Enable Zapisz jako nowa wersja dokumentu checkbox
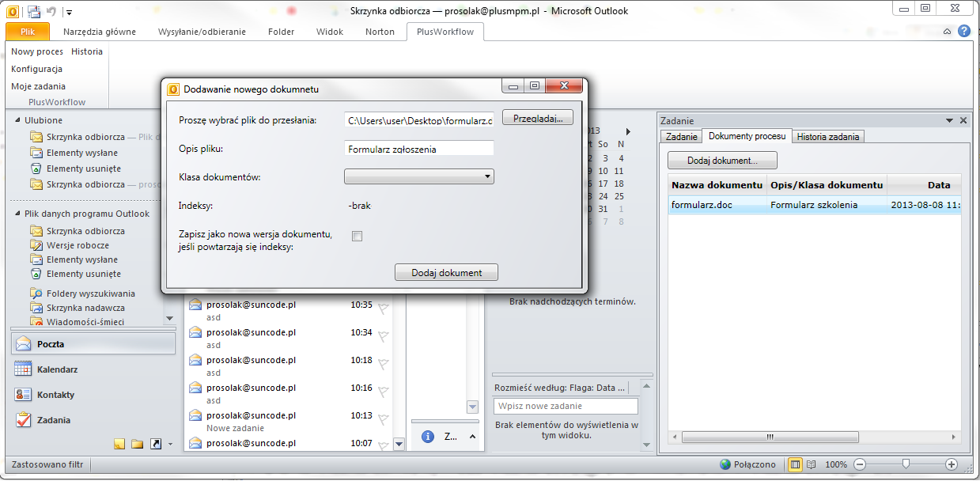Viewport: 980px width, 481px height. [x=357, y=236]
